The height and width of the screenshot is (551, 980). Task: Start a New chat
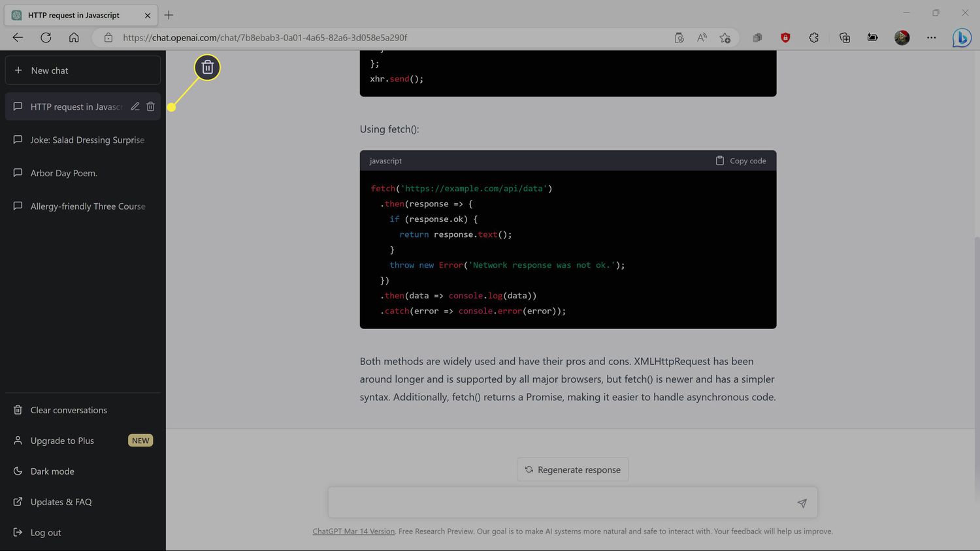82,71
